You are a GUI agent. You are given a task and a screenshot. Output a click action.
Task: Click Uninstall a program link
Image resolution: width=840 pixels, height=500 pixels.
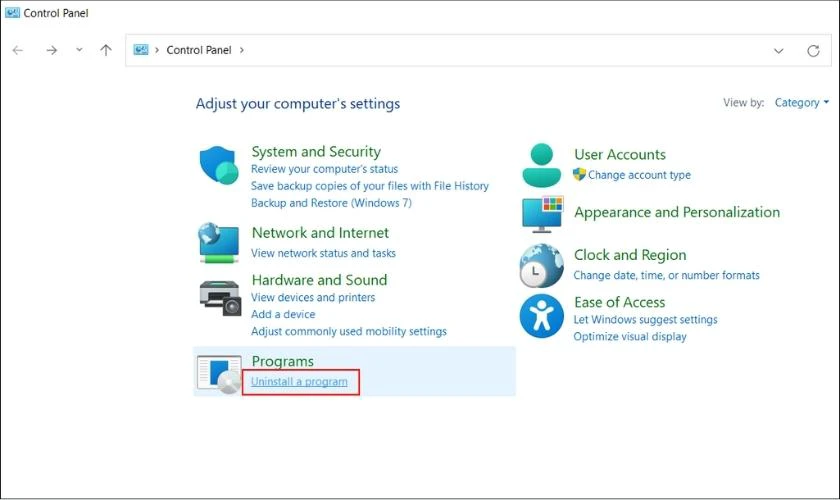click(299, 382)
